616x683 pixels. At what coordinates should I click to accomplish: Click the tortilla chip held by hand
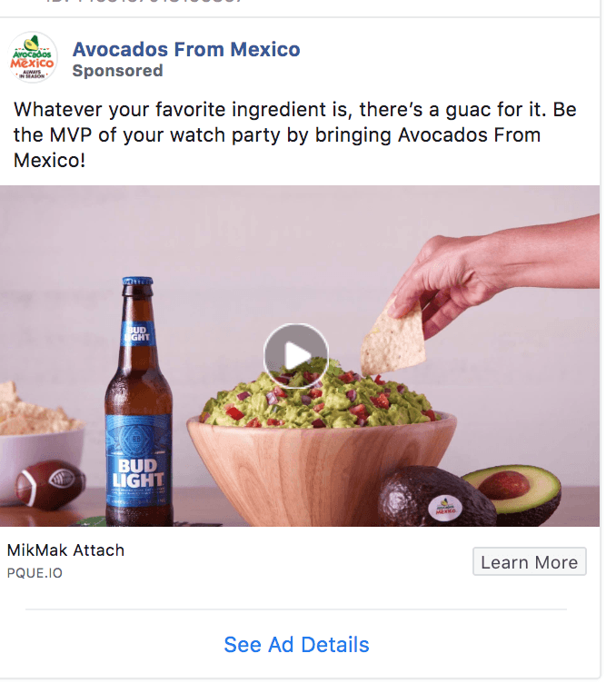pyautogui.click(x=392, y=339)
